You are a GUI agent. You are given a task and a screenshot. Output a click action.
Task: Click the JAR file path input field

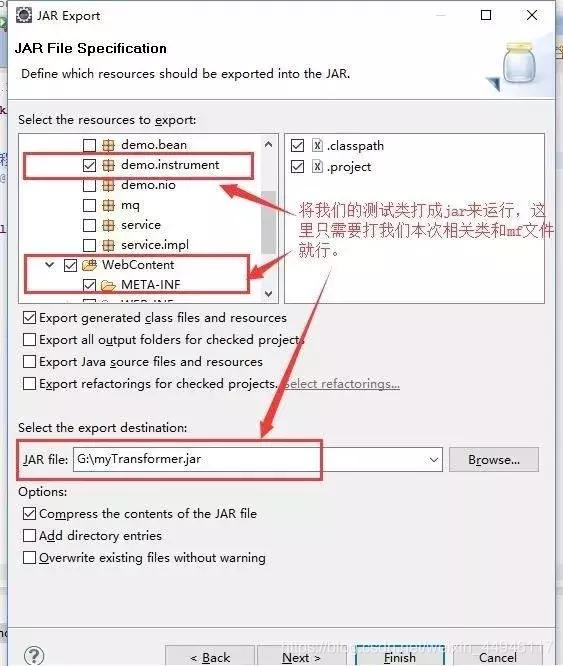pyautogui.click(x=250, y=460)
